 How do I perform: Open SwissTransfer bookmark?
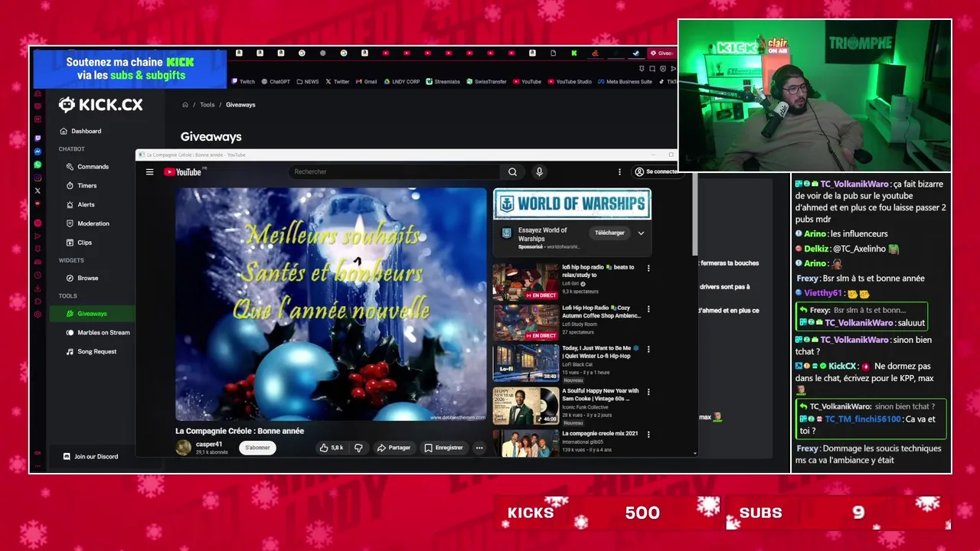[486, 82]
